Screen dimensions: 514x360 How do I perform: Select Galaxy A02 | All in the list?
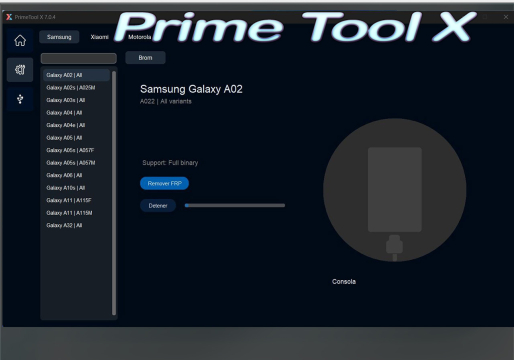tap(76, 75)
